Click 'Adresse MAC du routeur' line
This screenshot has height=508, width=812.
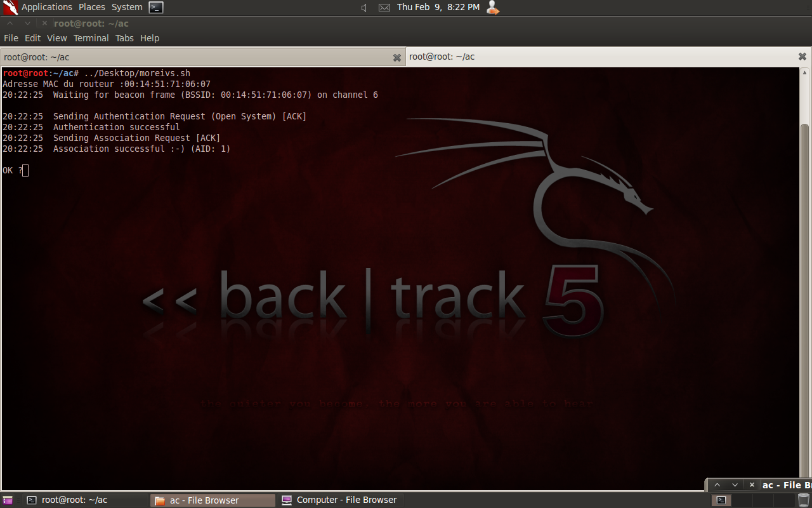(107, 84)
